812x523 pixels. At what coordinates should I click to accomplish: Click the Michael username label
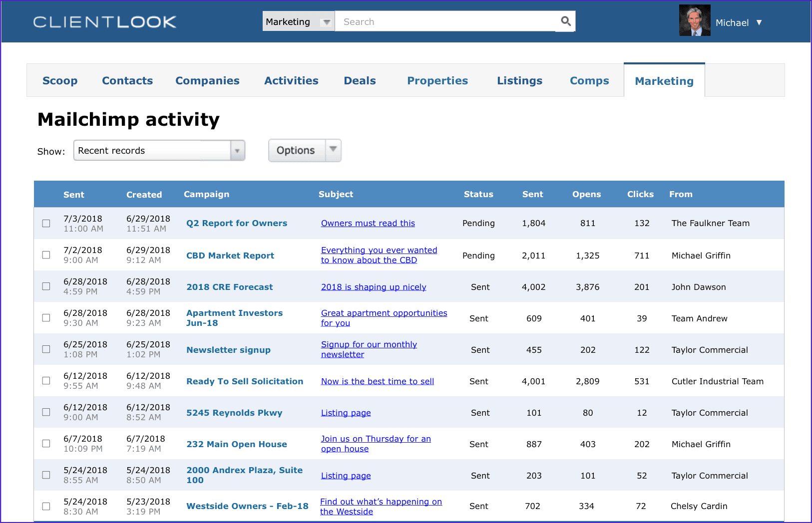pos(732,22)
